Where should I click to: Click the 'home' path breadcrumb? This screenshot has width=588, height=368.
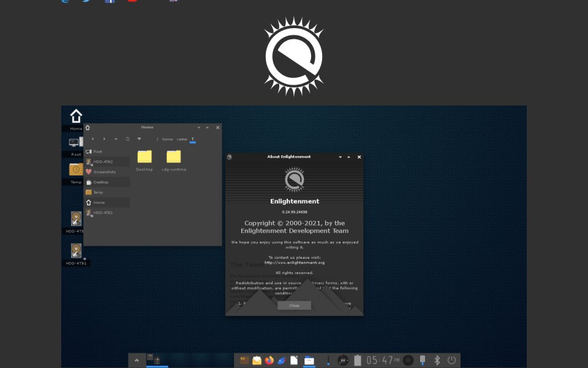click(167, 139)
